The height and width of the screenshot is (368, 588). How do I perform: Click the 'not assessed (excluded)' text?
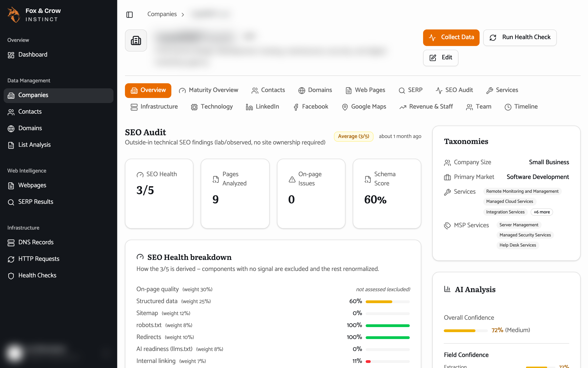point(383,290)
